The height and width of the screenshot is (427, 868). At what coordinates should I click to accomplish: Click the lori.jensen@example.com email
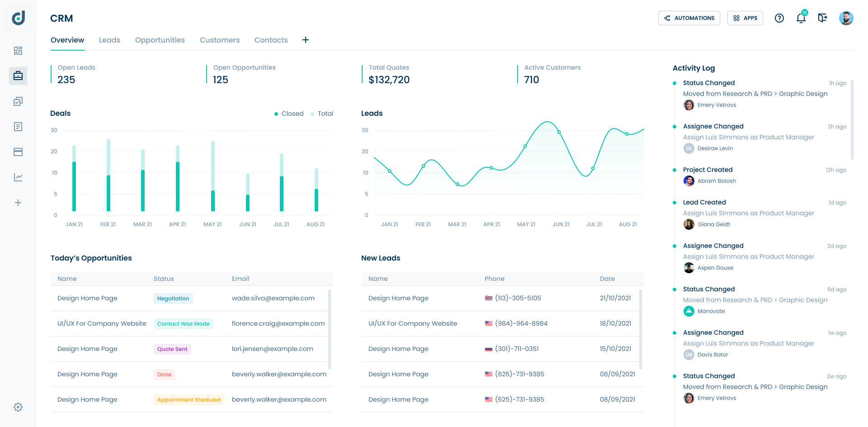pyautogui.click(x=273, y=349)
